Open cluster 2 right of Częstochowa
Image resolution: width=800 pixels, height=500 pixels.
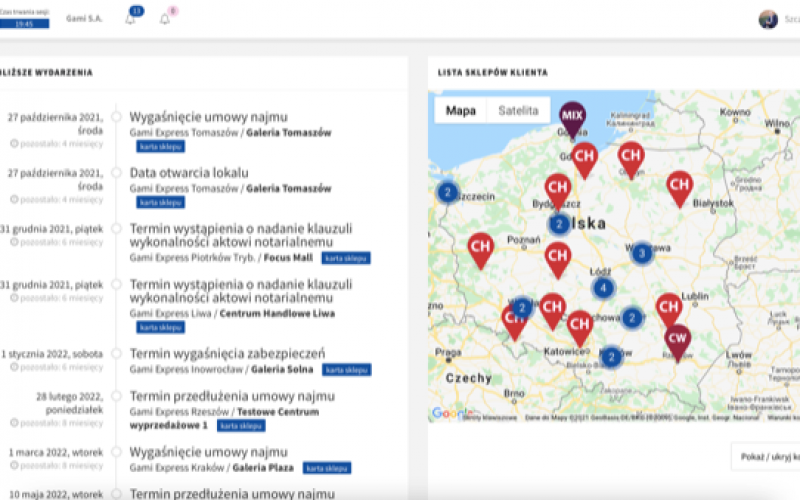(x=632, y=318)
